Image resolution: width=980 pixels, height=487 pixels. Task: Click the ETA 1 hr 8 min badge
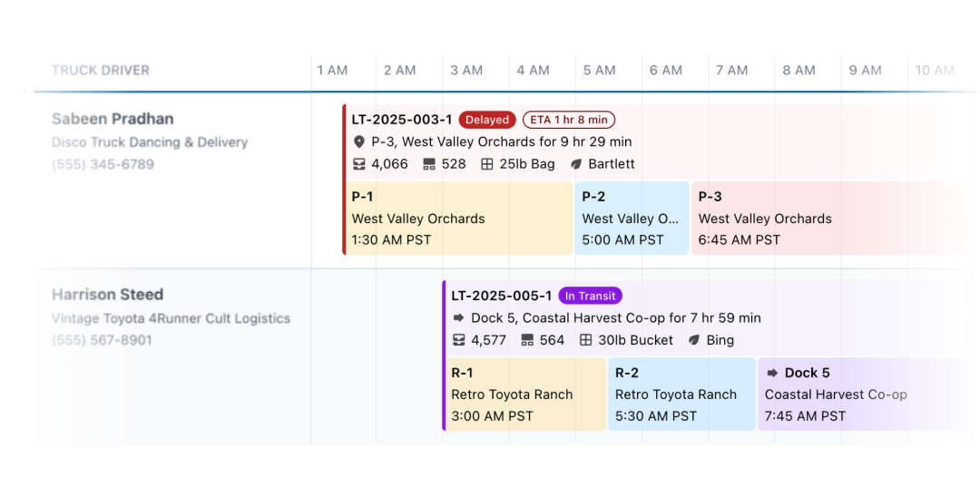[x=569, y=120]
